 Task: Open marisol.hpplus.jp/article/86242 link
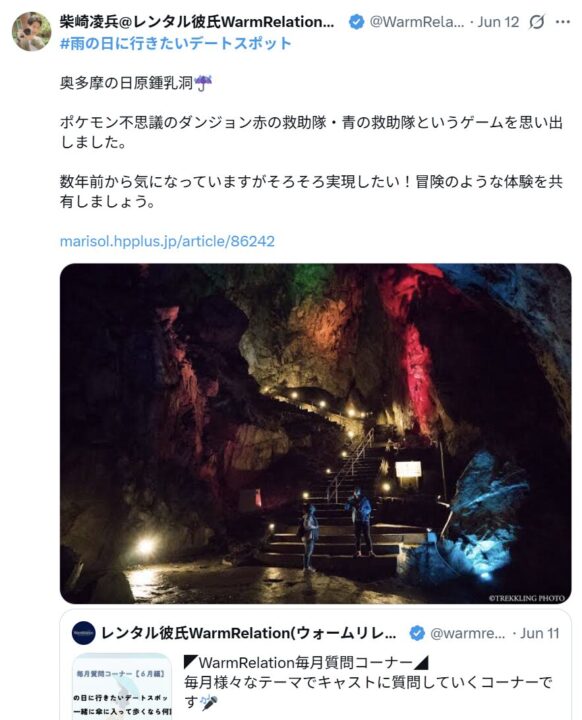(x=167, y=241)
